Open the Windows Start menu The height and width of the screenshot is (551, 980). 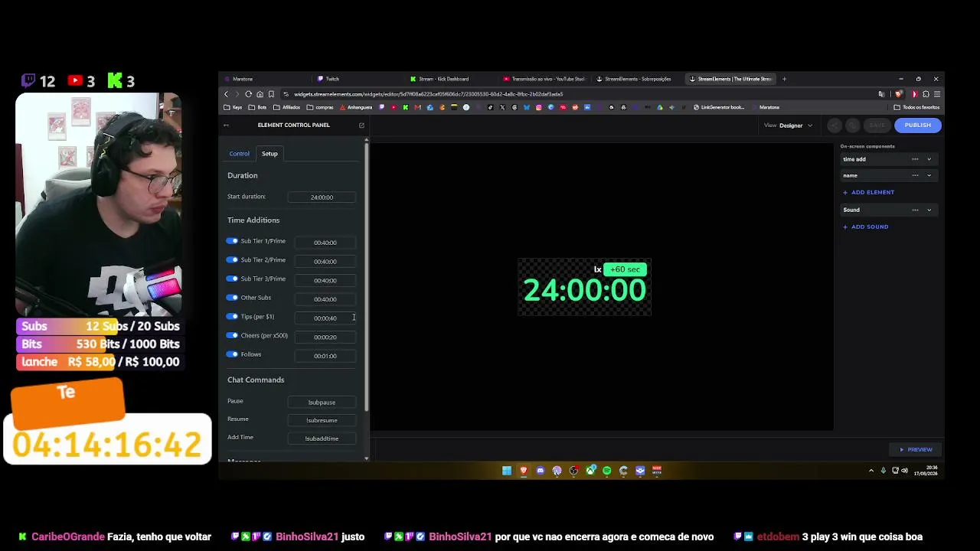tap(507, 471)
